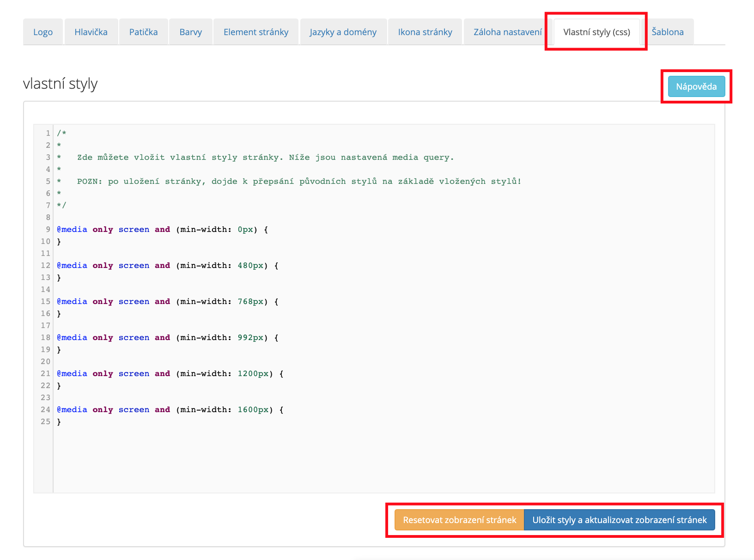Select the Vlastní styly (css) tab
The height and width of the screenshot is (560, 754).
[596, 32]
